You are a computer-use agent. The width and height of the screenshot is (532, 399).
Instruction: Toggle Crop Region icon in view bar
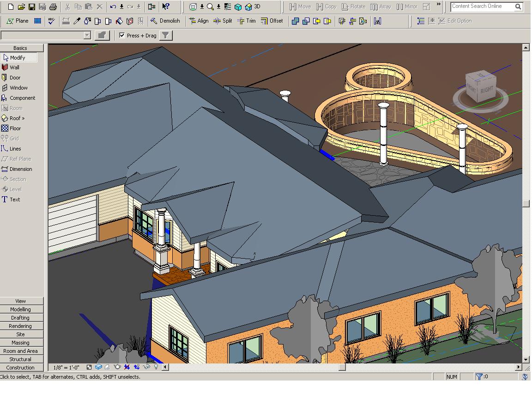tap(127, 367)
